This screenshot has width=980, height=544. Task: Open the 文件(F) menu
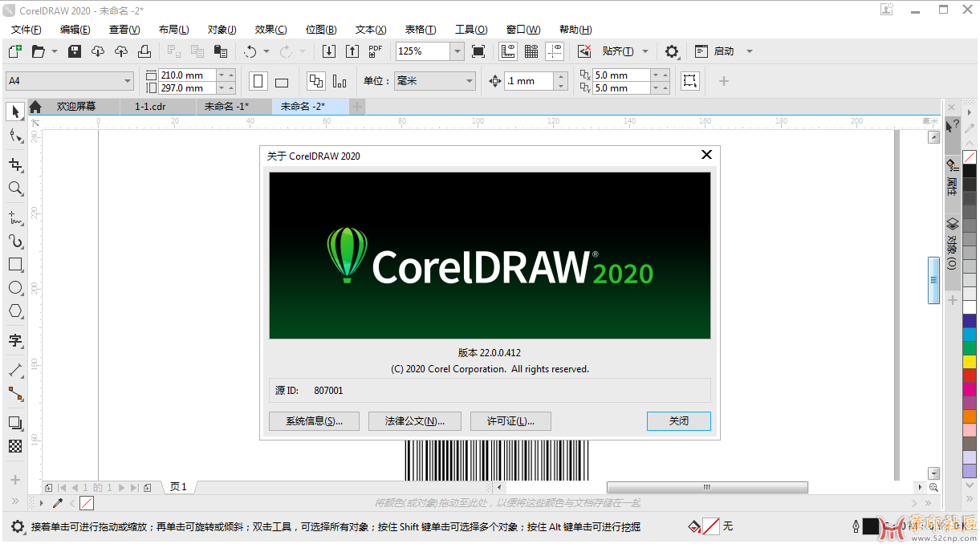pos(26,30)
